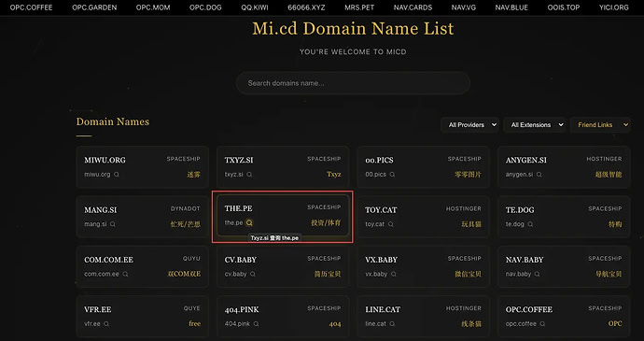
Task: Click the magnifier icon beside opc.coffee domain
Action: (542, 323)
